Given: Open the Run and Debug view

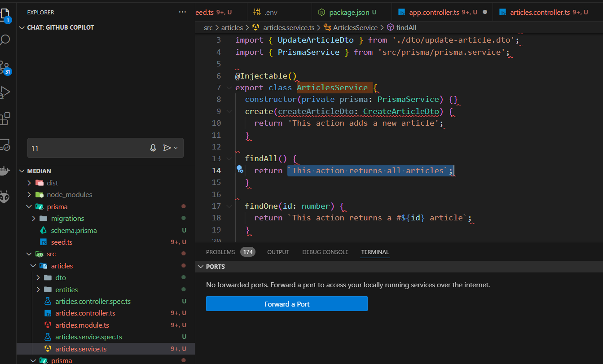Looking at the screenshot, I should click(x=4, y=92).
